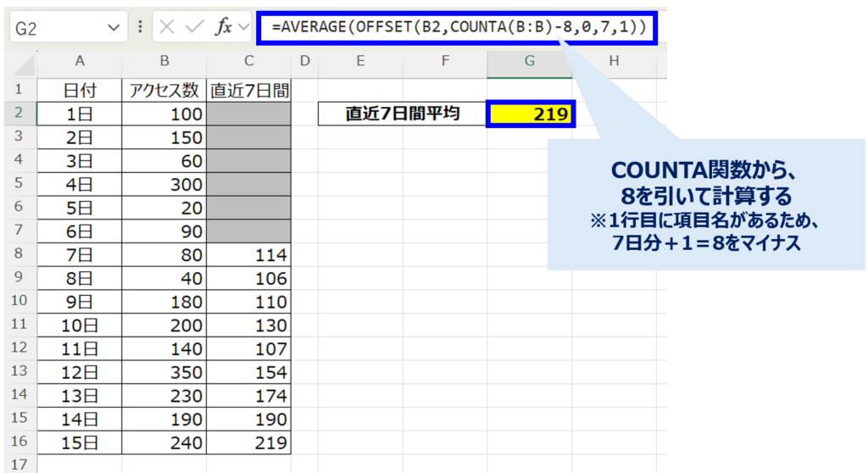Click the access count cell 140
Screen dimensions: 868x473
pyautogui.click(x=164, y=348)
